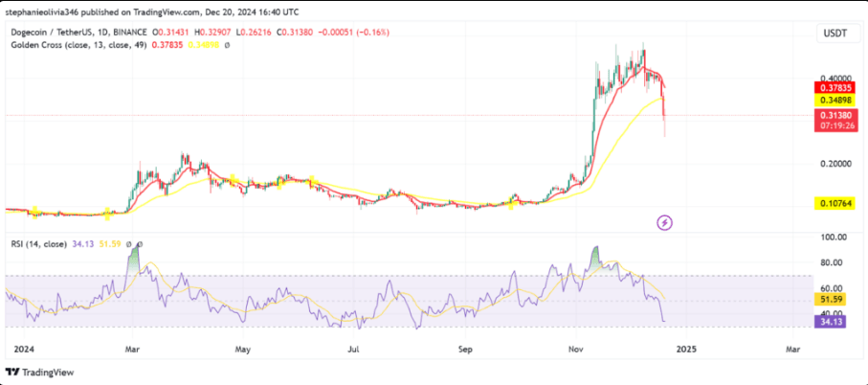Click the 100.00 RSI scale value
Screen dimensions: 868x385
pyautogui.click(x=833, y=238)
